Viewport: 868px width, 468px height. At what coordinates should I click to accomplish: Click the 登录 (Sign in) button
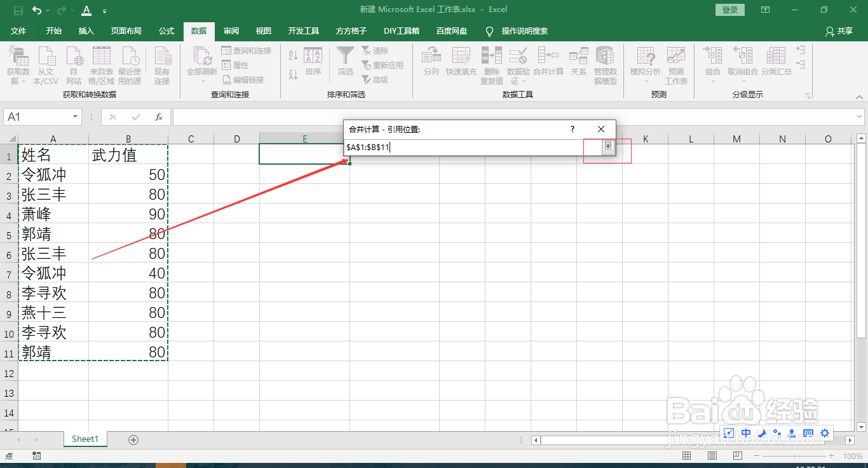click(729, 10)
